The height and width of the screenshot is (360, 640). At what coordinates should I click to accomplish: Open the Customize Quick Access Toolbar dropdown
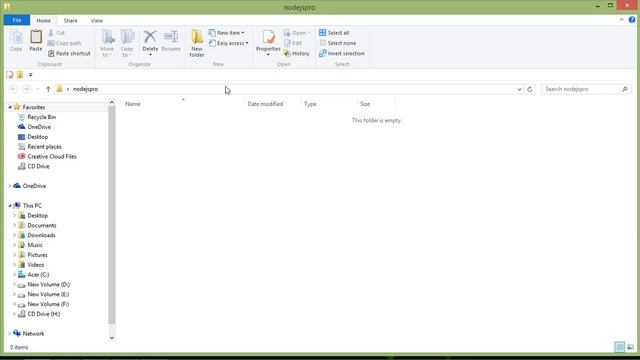tap(31, 75)
